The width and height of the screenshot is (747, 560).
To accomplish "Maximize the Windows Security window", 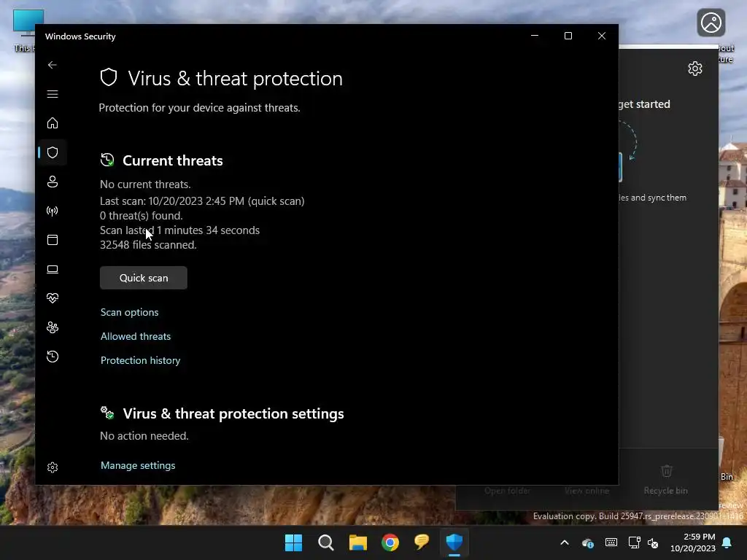I will point(568,36).
